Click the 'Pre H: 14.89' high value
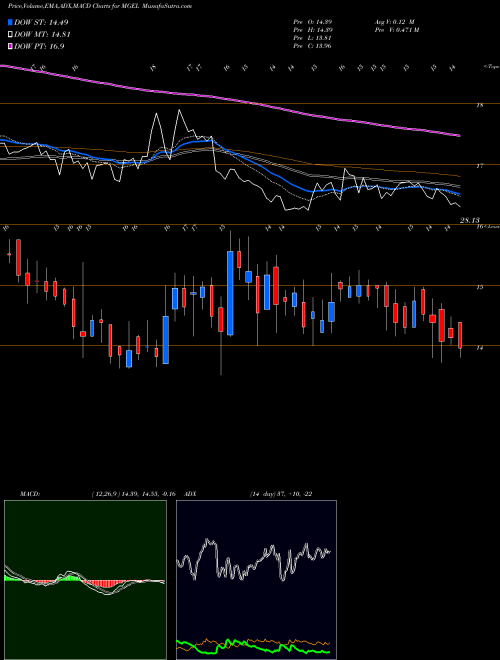500x660 pixels. [313, 29]
